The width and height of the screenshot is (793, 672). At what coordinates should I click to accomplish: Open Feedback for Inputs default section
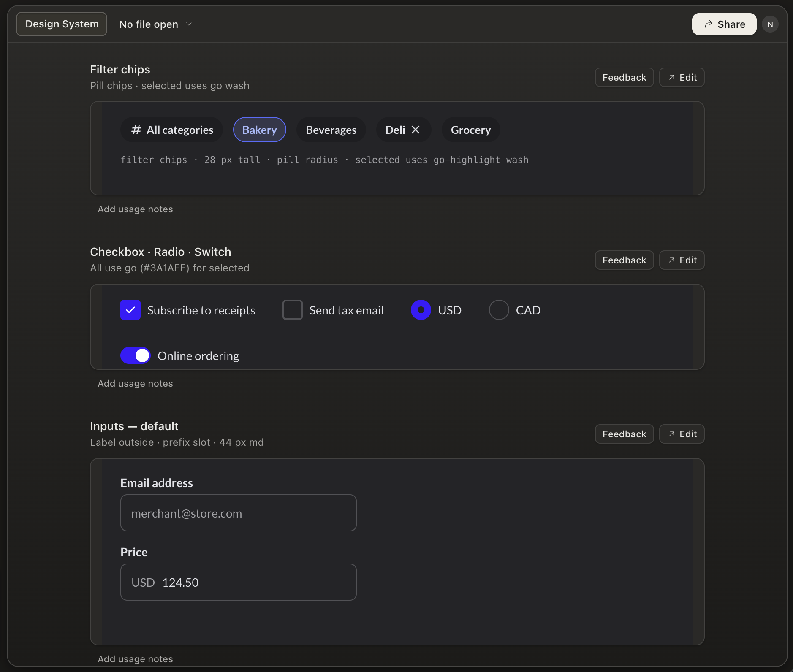click(x=624, y=434)
